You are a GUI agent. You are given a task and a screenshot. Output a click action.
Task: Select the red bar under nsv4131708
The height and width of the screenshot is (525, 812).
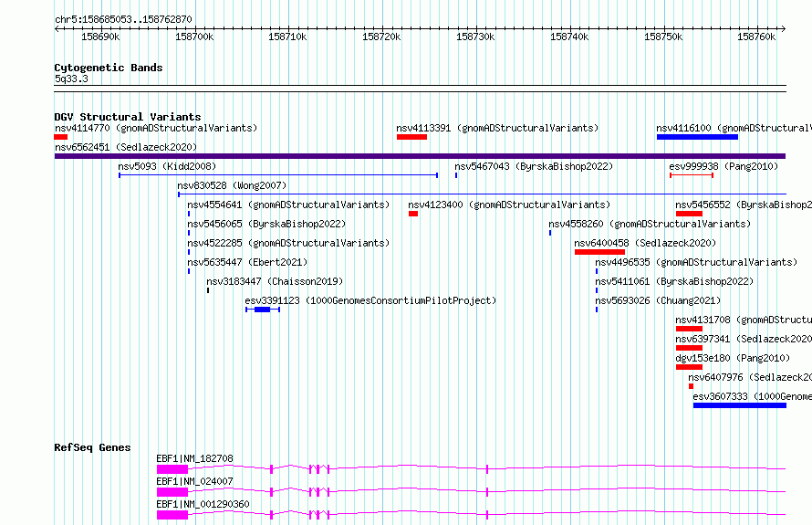689,329
